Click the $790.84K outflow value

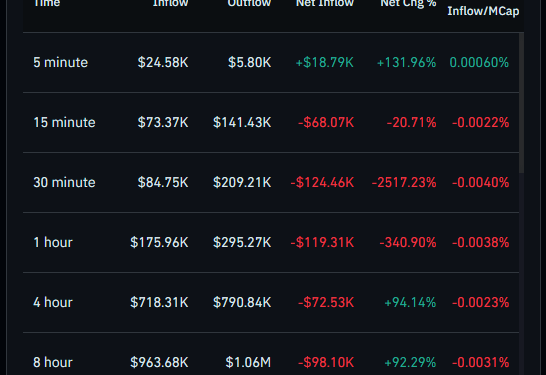[x=242, y=302]
